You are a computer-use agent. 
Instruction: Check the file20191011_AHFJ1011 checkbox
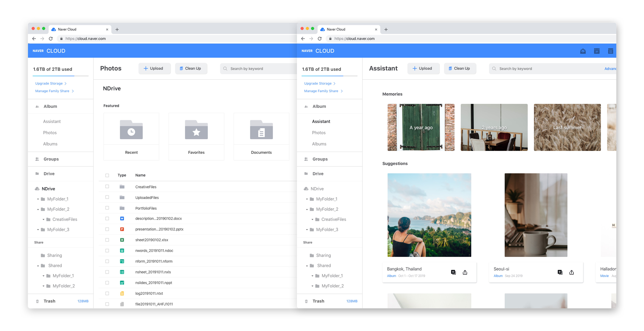point(107,304)
